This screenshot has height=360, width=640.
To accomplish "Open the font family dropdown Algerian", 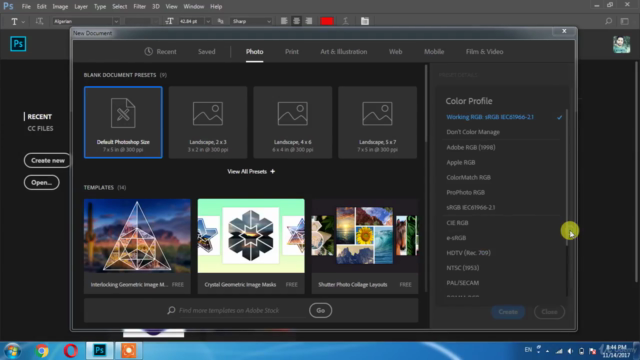I will [86, 21].
